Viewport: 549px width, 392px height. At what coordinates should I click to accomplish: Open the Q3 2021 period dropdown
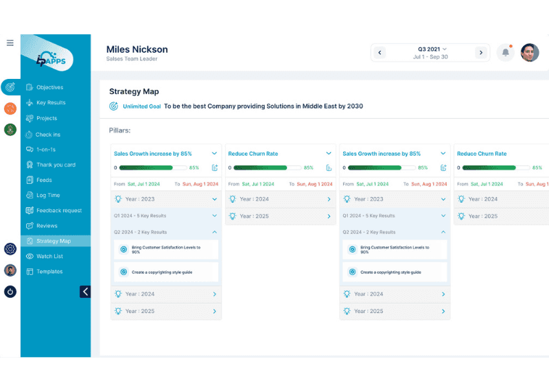point(432,49)
